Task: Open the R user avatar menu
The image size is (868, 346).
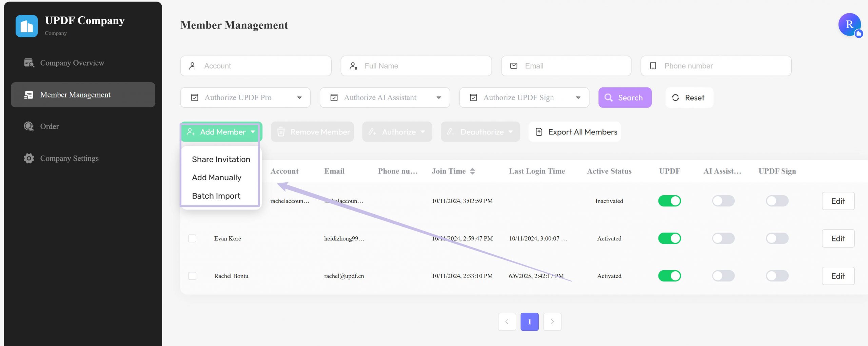Action: (x=850, y=24)
